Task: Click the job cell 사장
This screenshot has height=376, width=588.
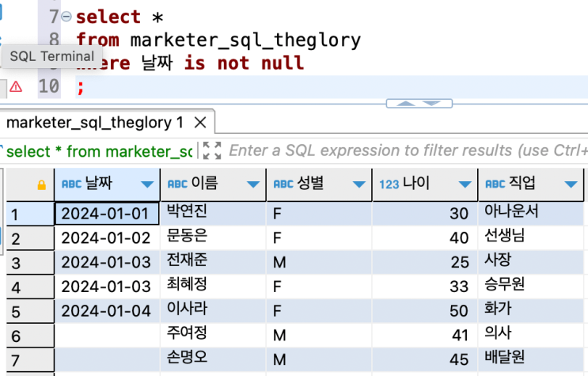Action: (x=531, y=262)
